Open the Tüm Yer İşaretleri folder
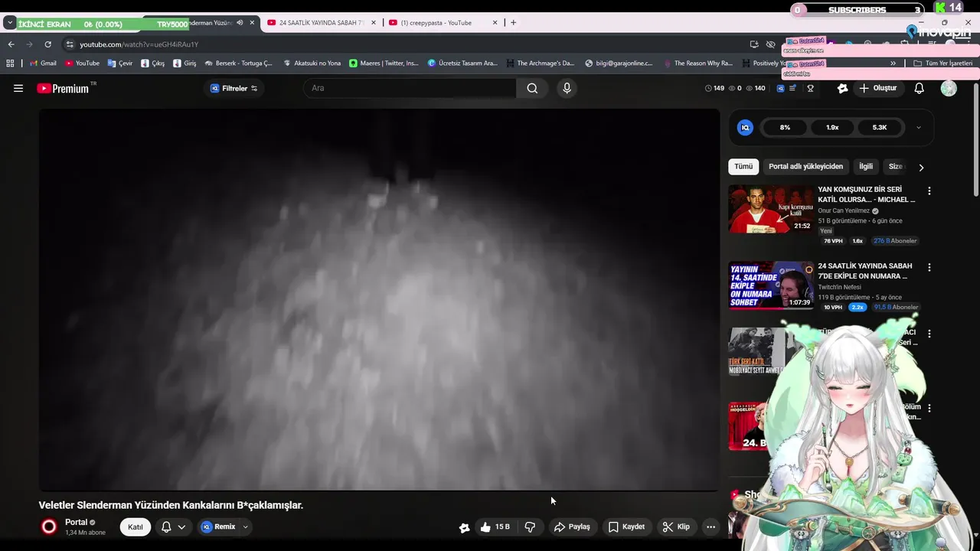980x551 pixels. click(943, 64)
